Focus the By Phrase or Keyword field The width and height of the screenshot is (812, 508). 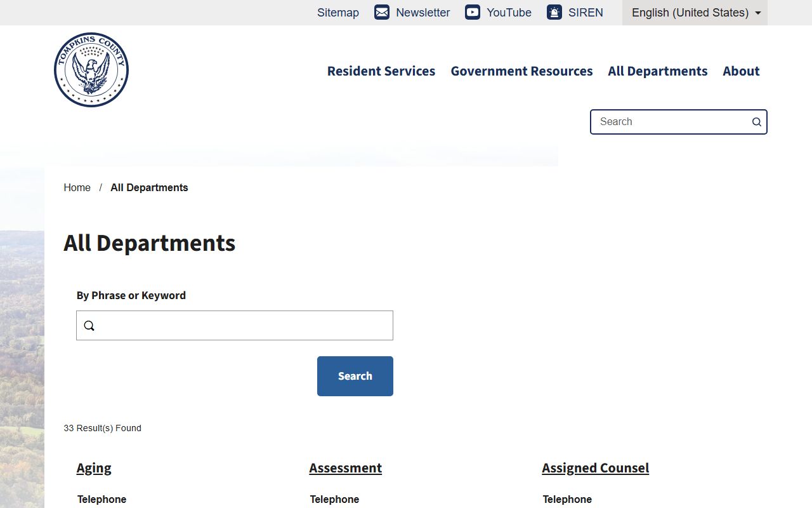[235, 325]
